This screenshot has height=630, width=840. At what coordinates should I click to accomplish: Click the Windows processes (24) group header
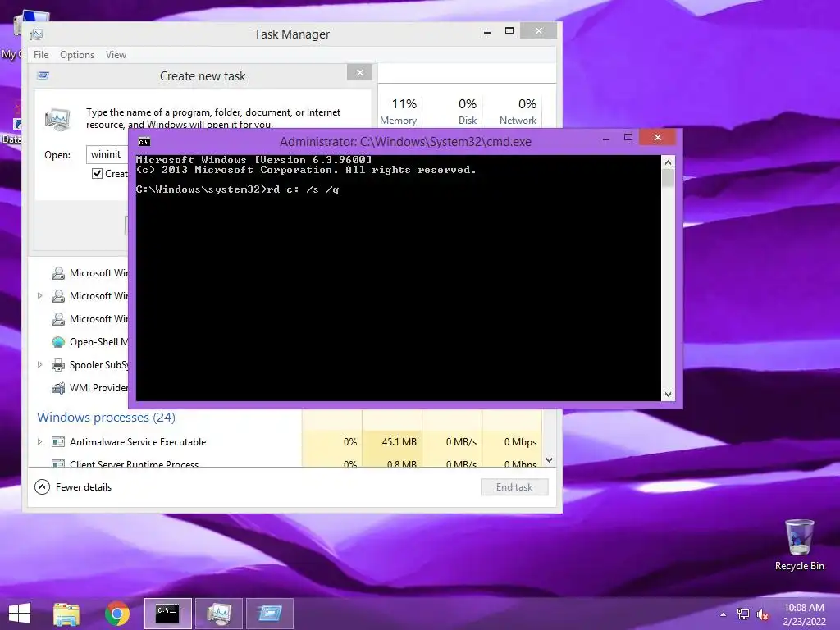(x=106, y=418)
